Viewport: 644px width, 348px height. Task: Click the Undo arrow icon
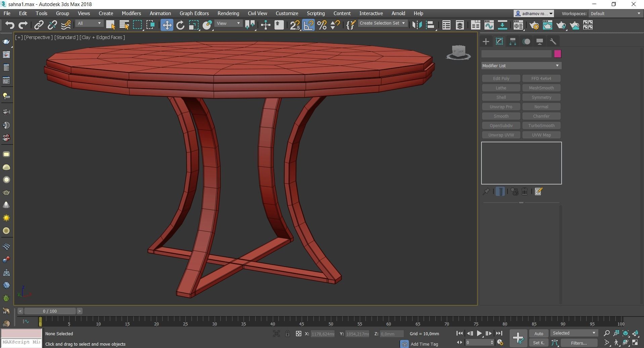tap(10, 25)
